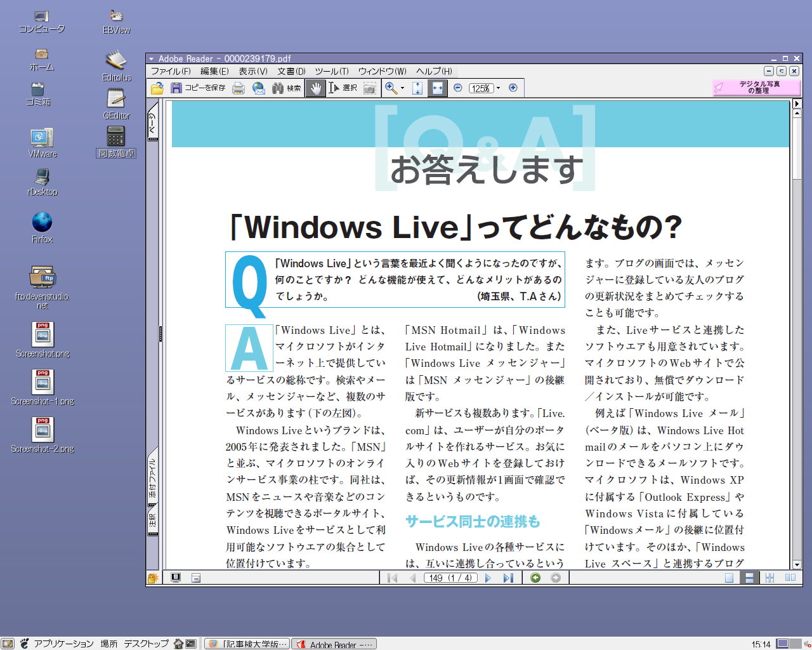Image resolution: width=812 pixels, height=650 pixels.
Task: Click the email globe icon
Action: 259,88
